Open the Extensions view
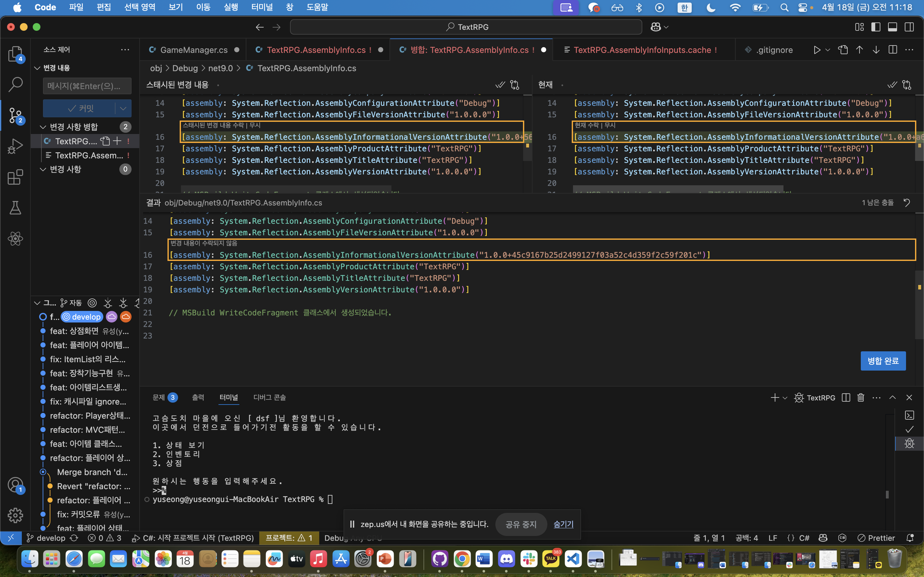 click(x=15, y=177)
